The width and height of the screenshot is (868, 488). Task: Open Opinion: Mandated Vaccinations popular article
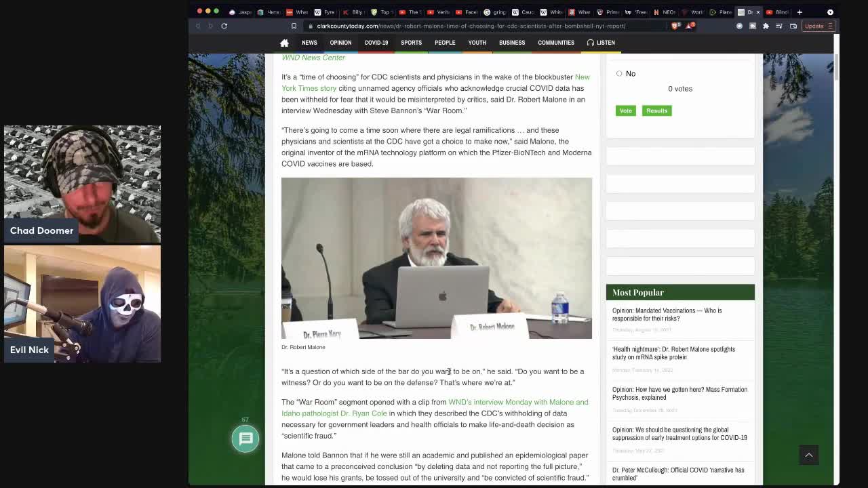667,314
